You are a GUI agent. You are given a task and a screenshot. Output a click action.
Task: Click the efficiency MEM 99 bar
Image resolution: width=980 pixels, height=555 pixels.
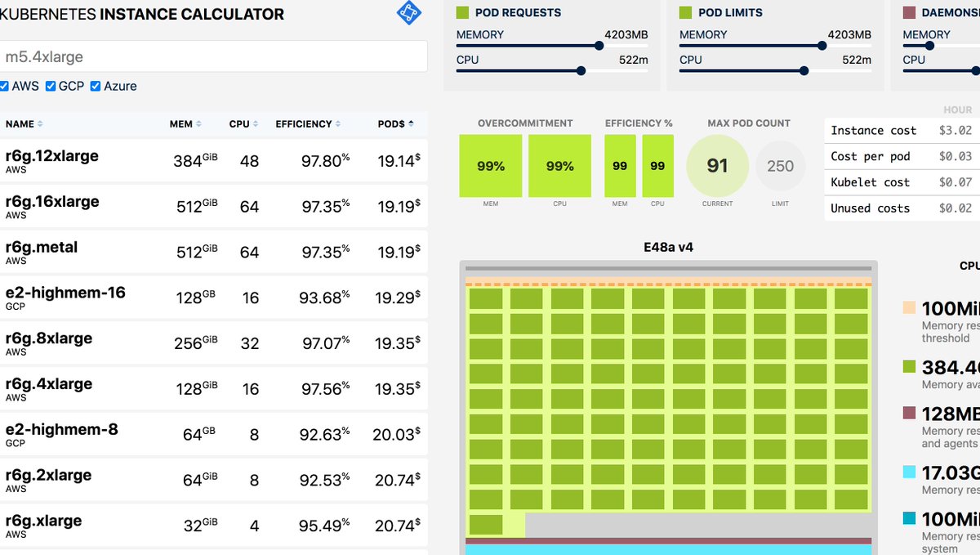point(620,166)
